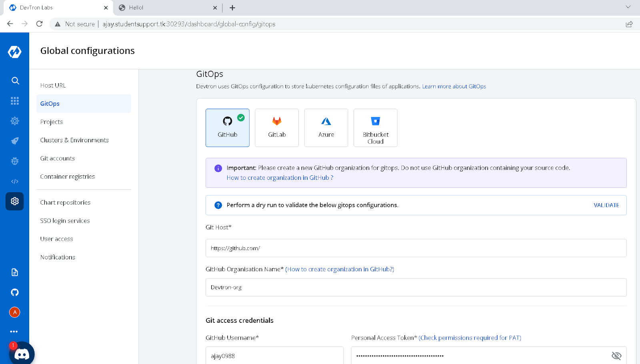
Task: Open the GitHub icon in the sidebar
Action: point(15,292)
